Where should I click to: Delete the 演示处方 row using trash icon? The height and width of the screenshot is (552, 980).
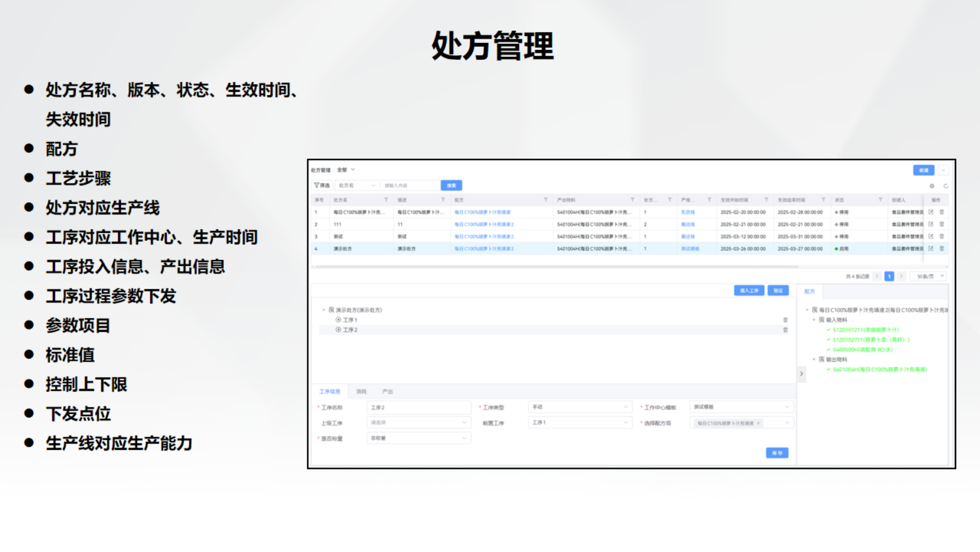tap(942, 248)
